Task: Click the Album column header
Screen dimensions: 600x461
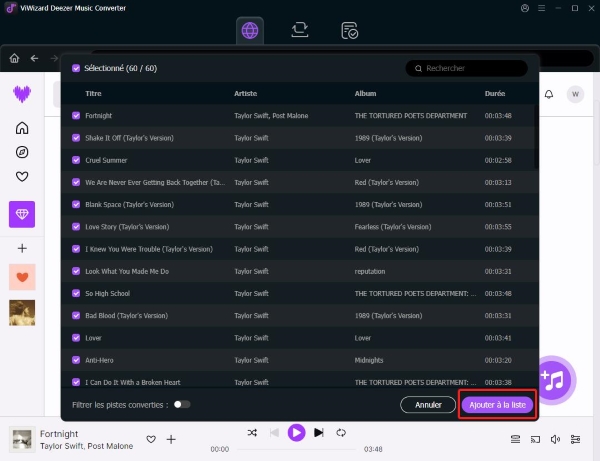Action: pyautogui.click(x=365, y=93)
